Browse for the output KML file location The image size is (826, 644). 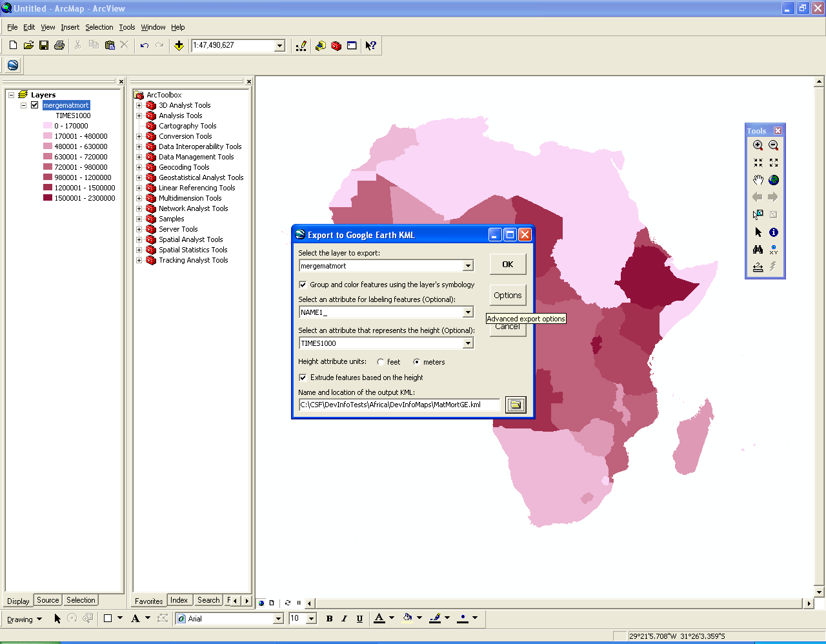515,405
